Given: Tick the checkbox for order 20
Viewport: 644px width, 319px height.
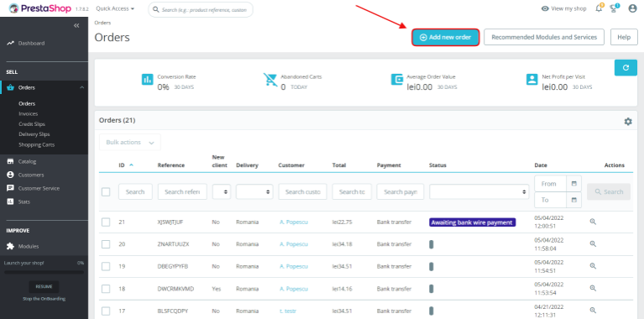Looking at the screenshot, I should [x=106, y=244].
